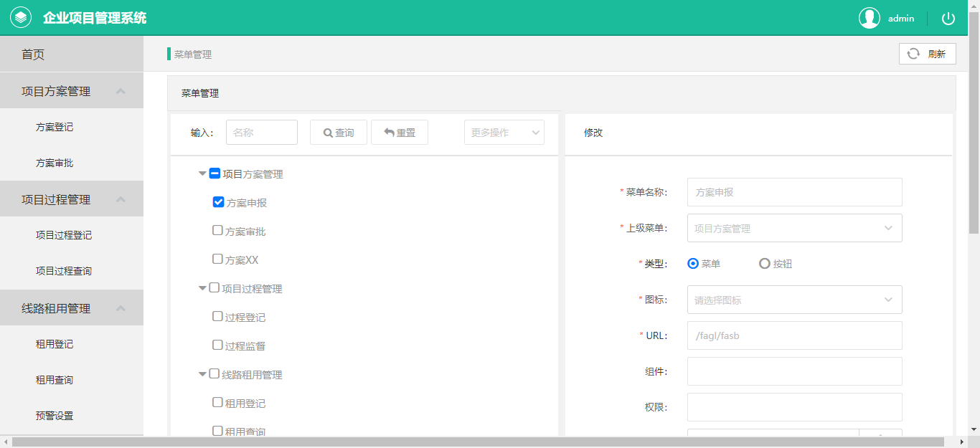The image size is (980, 448).
Task: Tick the 过程监督 checkbox
Action: [x=217, y=345]
